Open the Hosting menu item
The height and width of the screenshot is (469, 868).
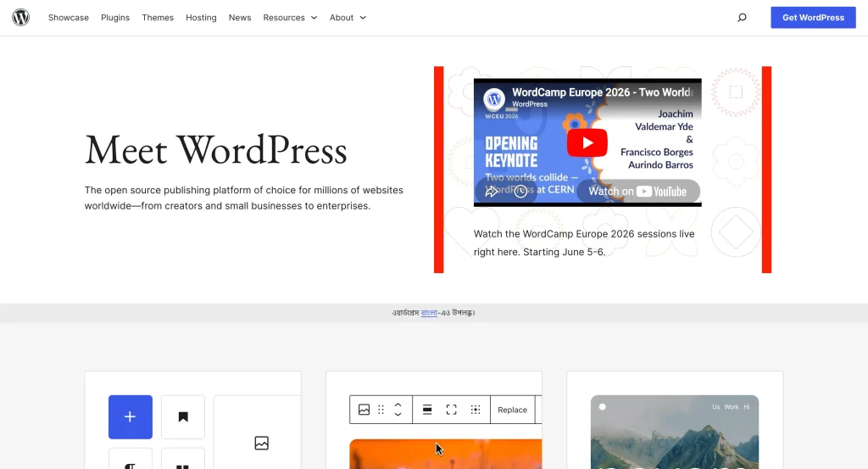pos(201,18)
